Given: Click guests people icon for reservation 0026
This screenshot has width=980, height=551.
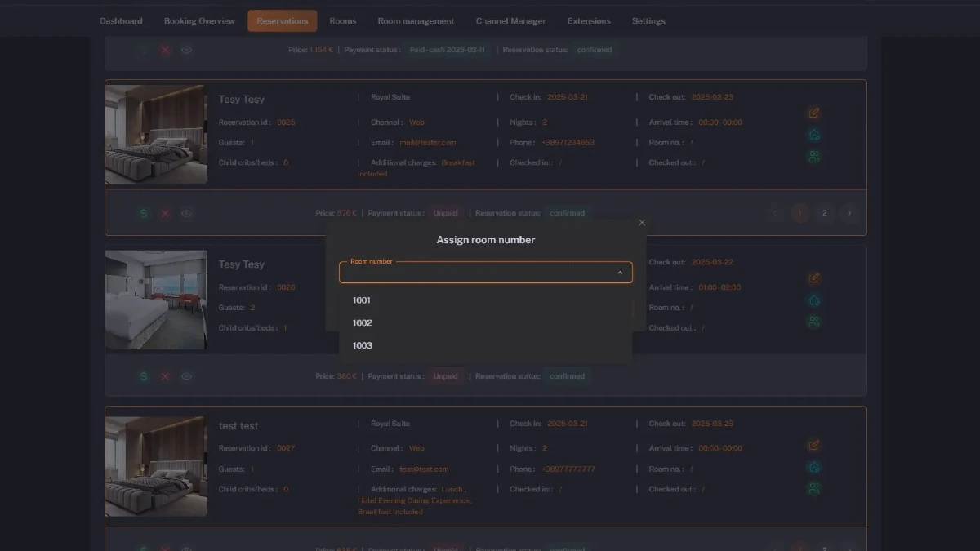Looking at the screenshot, I should click(813, 322).
